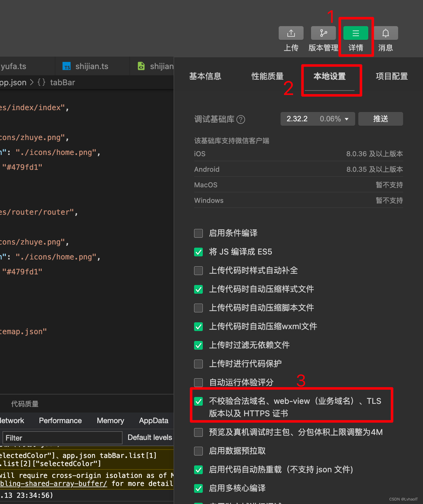Image resolution: width=423 pixels, height=504 pixels.
Task: Switch to the Memory devtools tab
Action: (x=110, y=421)
